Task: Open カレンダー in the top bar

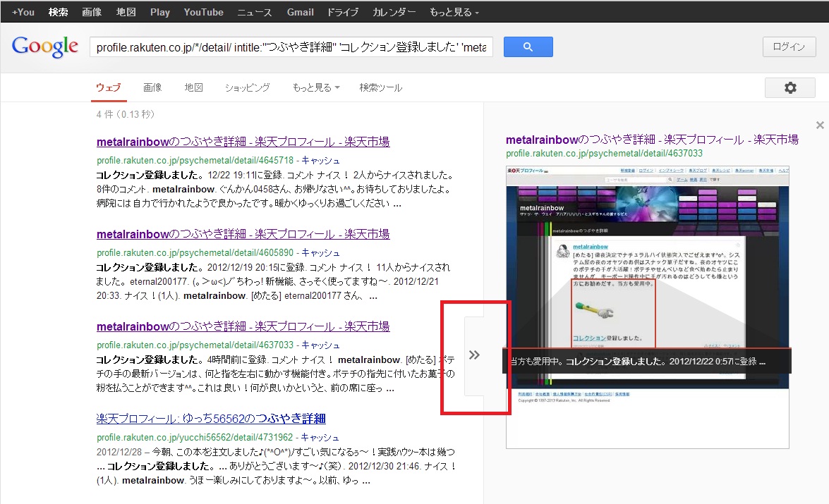Action: click(x=394, y=12)
